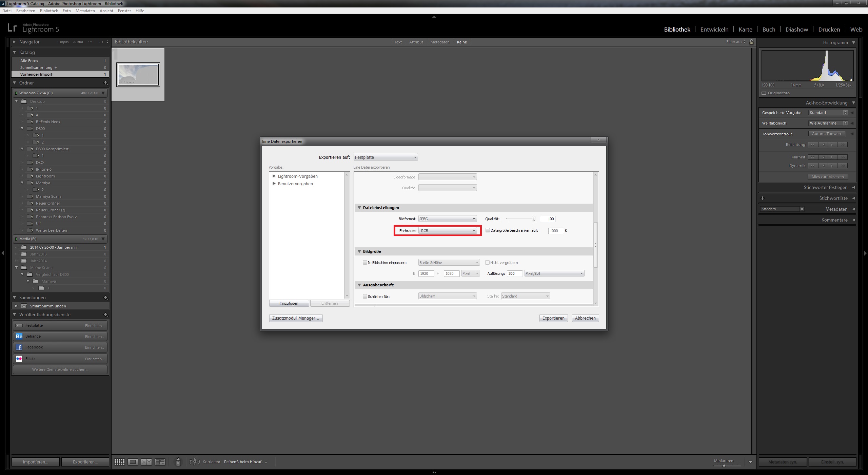The height and width of the screenshot is (475, 868).
Task: Open the Bildformat JPEG dropdown
Action: point(448,219)
